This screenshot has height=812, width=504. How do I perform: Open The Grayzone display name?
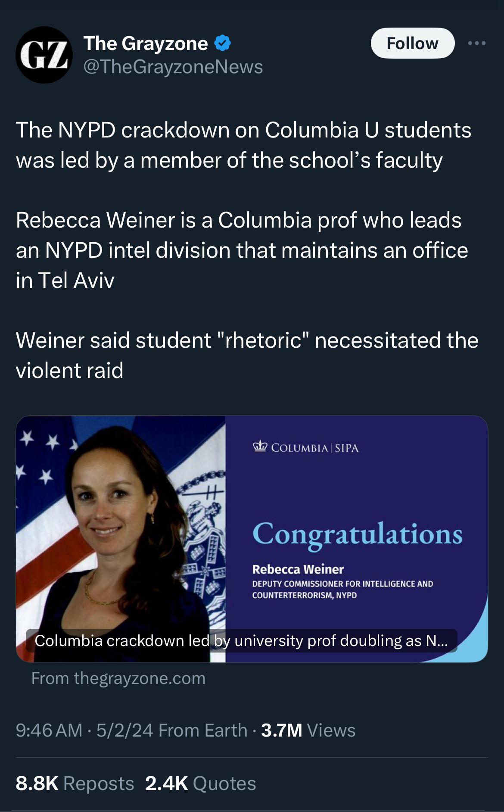[146, 44]
